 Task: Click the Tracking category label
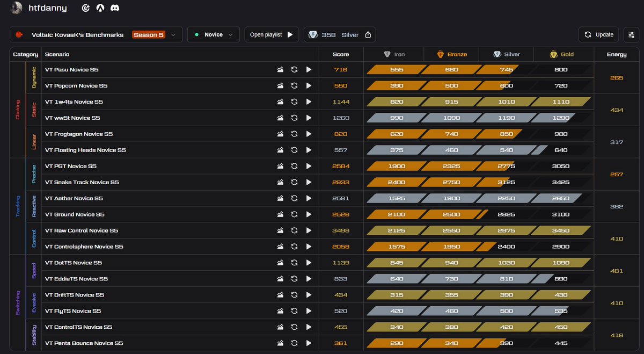coord(18,206)
